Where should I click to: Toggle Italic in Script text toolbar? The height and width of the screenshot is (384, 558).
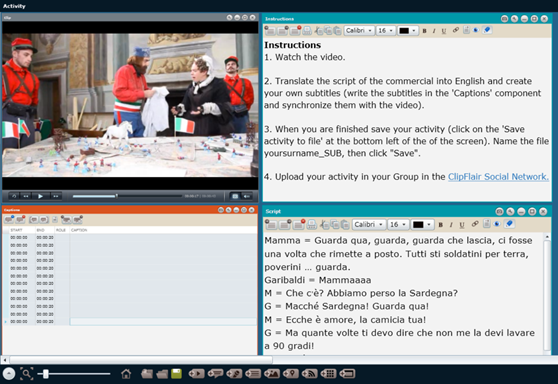(451, 225)
